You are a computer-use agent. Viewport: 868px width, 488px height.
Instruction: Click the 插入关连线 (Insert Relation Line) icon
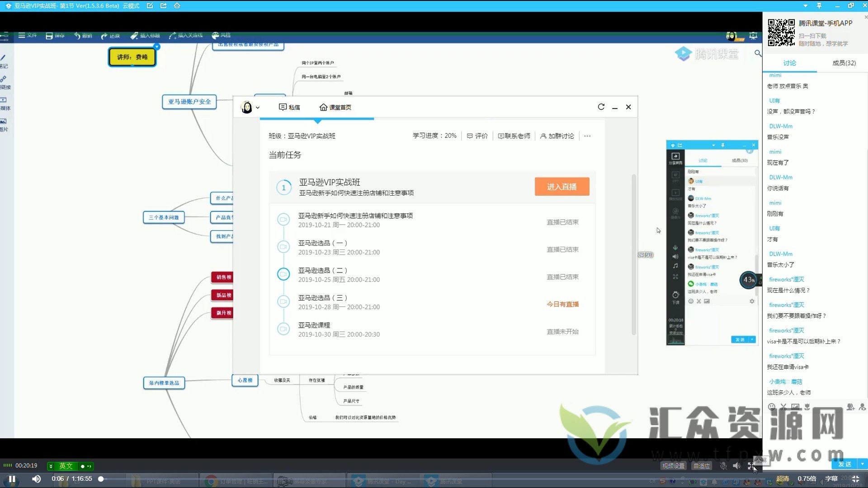click(x=187, y=35)
